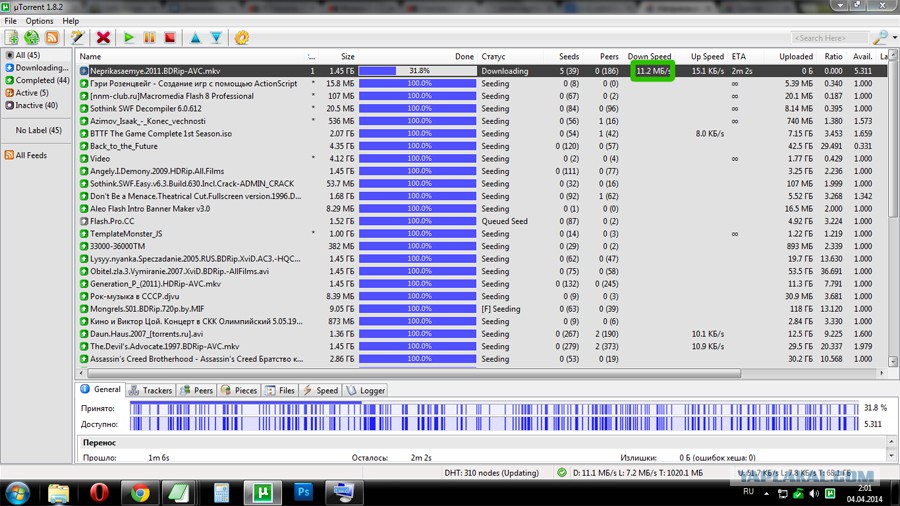Image resolution: width=900 pixels, height=506 pixels.
Task: Click the orange Pause torrent button
Action: click(149, 38)
